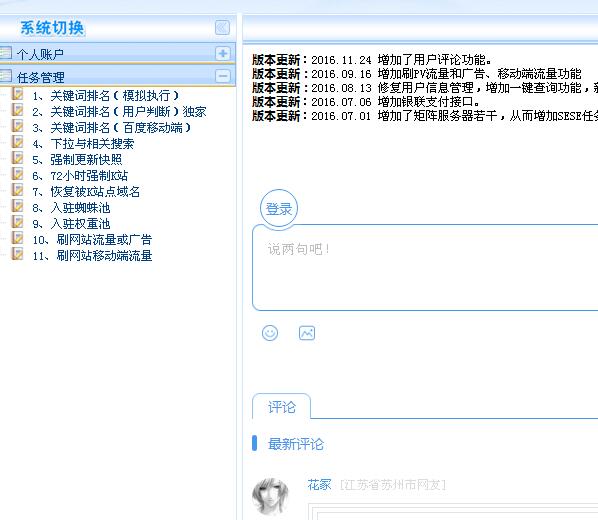The image size is (598, 520).
Task: Expand the 个人账户 section with plus button
Action: point(223,53)
